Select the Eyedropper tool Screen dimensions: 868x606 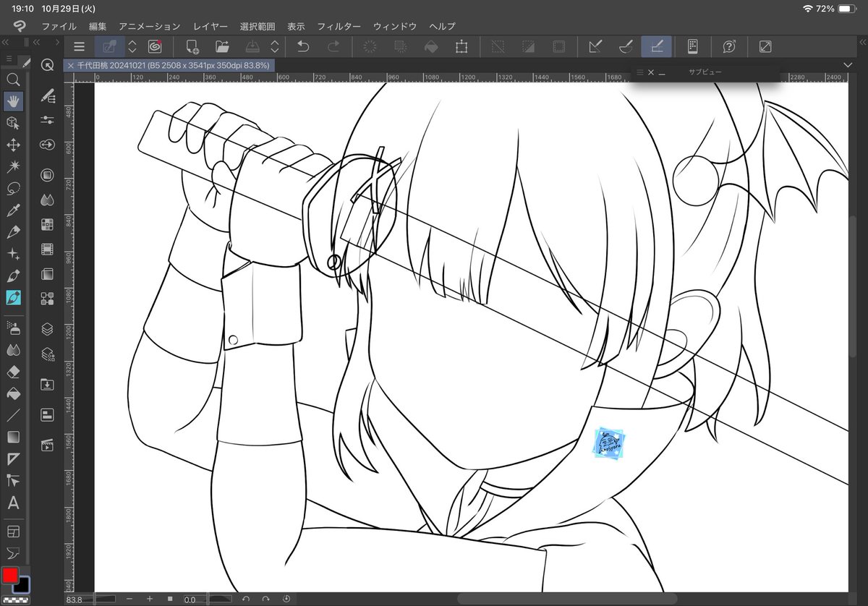(12, 210)
